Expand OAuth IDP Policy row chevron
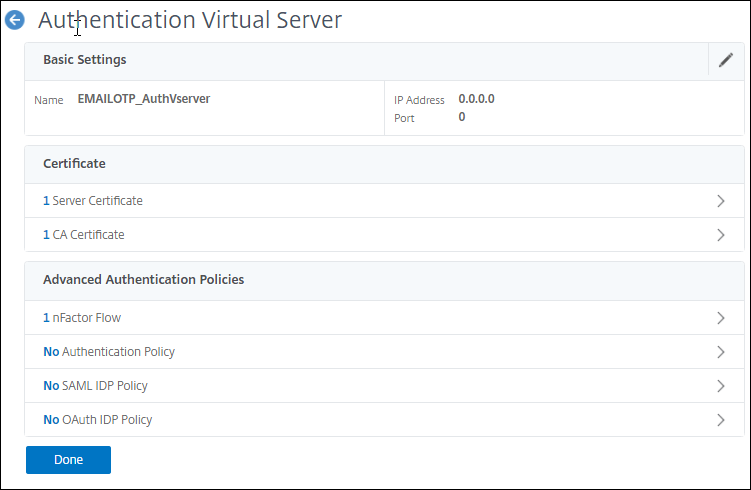This screenshot has height=490, width=751. (x=721, y=420)
